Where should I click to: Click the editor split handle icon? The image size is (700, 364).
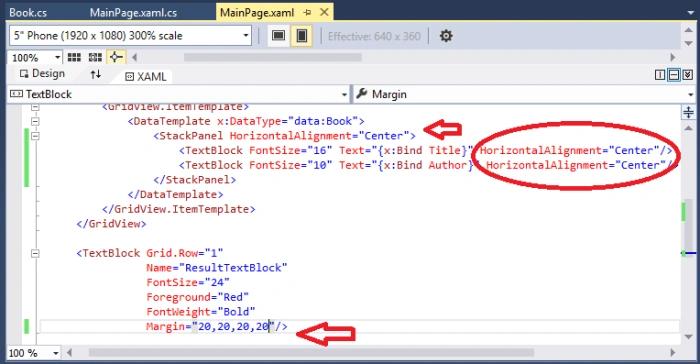click(688, 112)
